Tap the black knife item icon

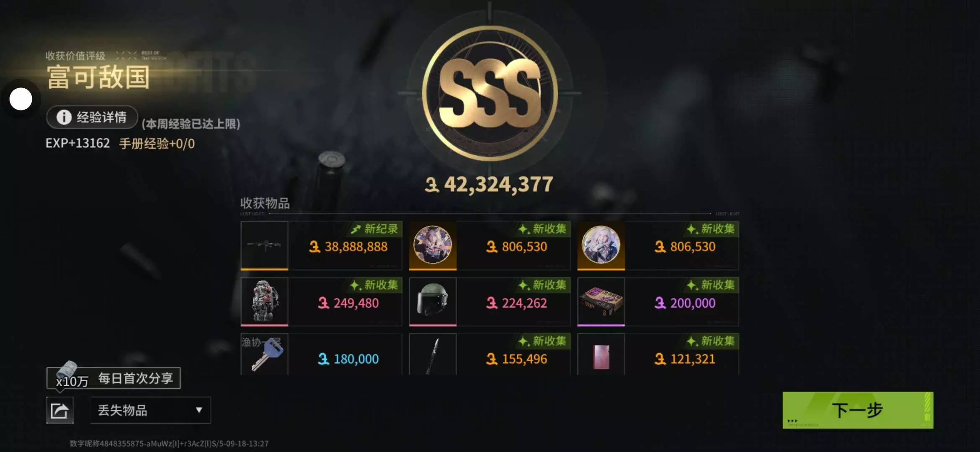433,354
